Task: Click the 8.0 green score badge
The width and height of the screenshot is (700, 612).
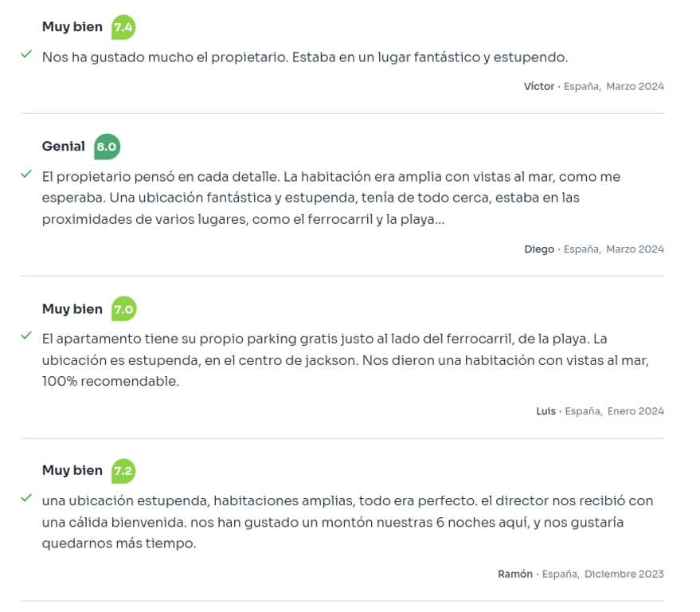Action: coord(107,147)
